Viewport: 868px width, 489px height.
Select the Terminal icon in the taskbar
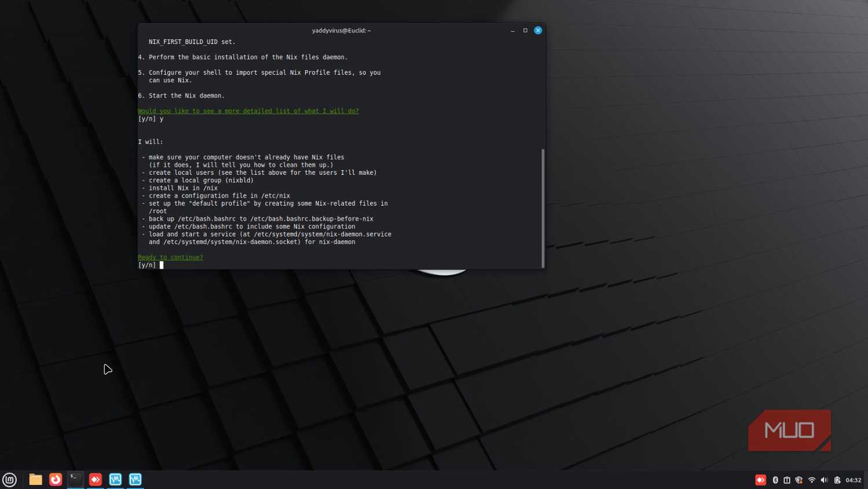coord(75,480)
